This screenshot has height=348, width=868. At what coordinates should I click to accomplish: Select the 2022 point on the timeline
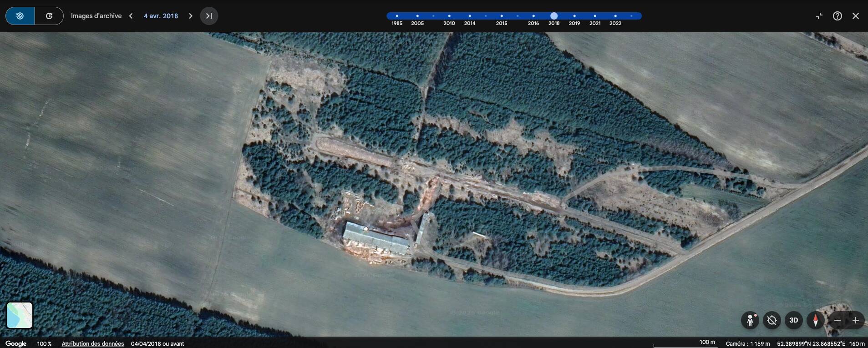pos(615,16)
